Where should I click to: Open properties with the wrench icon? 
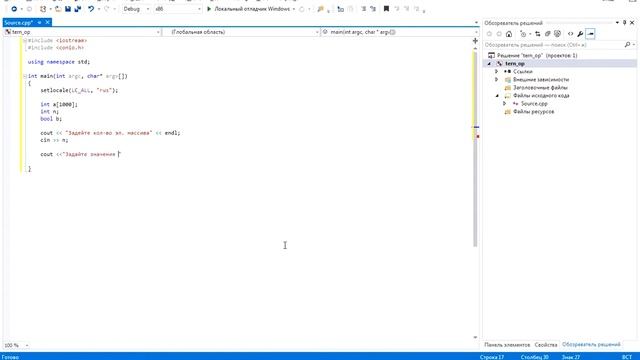point(580,34)
